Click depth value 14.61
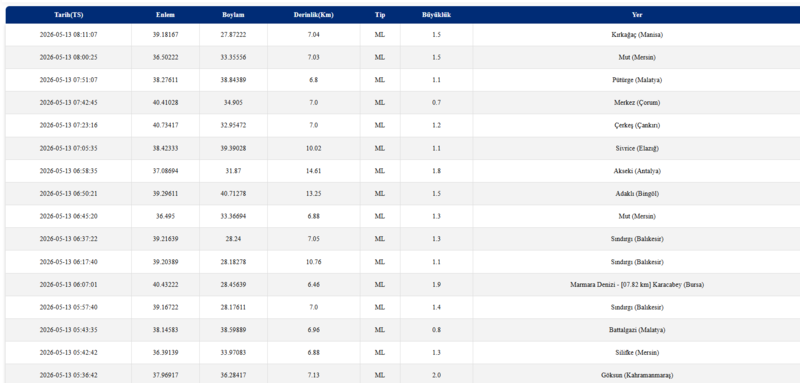The width and height of the screenshot is (800, 383). (x=313, y=171)
